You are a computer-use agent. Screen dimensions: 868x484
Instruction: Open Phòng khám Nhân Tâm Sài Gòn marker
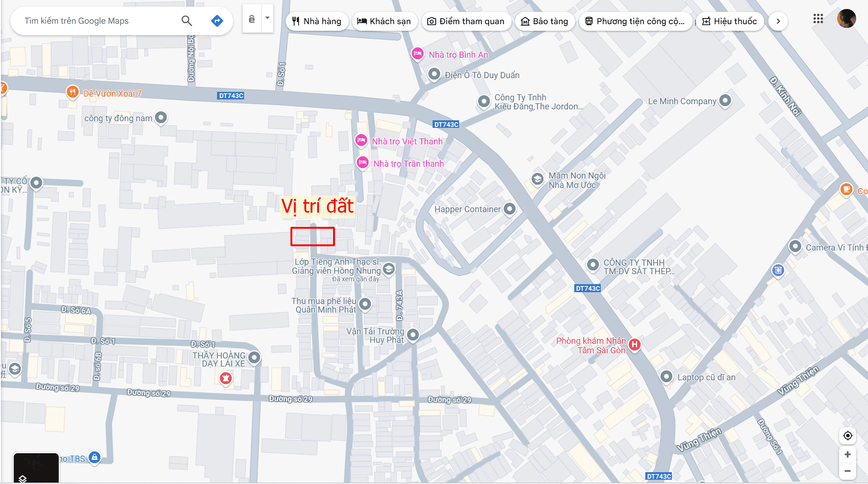(x=635, y=345)
